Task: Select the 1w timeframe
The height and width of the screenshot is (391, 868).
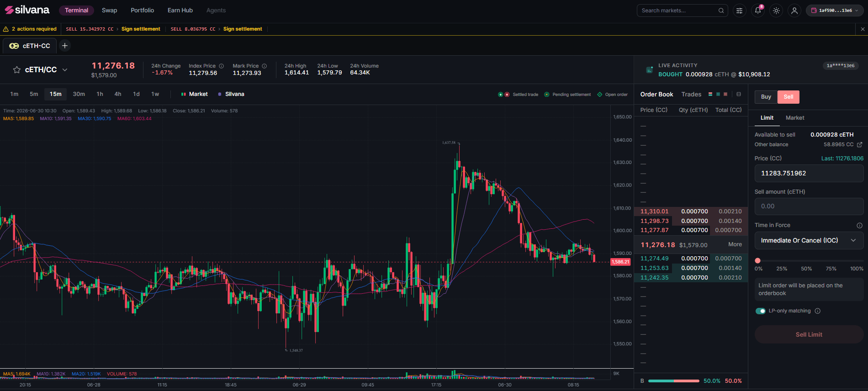Action: [155, 94]
